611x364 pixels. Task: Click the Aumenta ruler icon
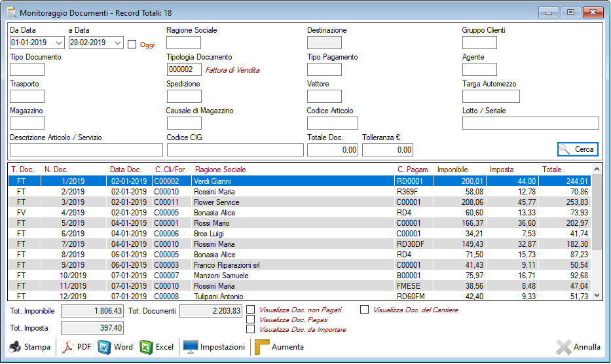click(x=262, y=347)
